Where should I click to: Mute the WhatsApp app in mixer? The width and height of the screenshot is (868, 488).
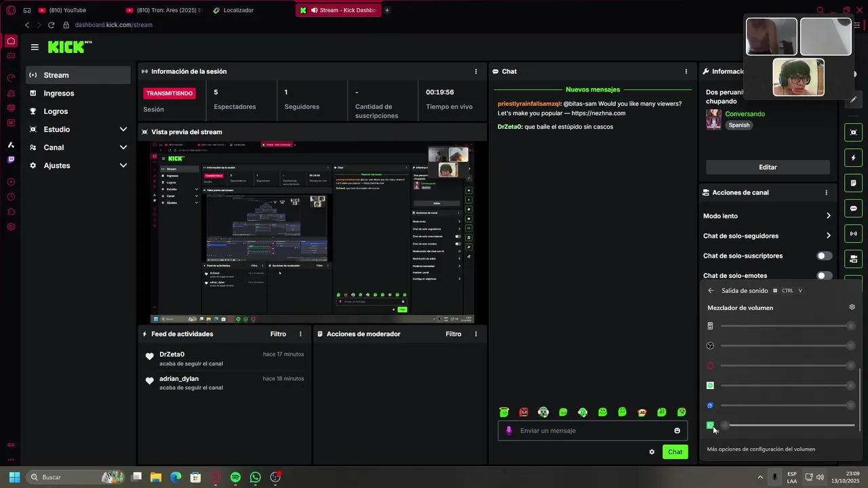click(x=710, y=426)
